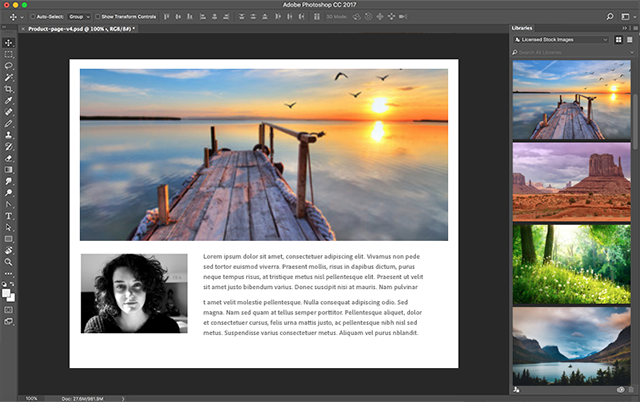Enable the Auto-Select checkbox
The image size is (640, 402).
pyautogui.click(x=32, y=17)
